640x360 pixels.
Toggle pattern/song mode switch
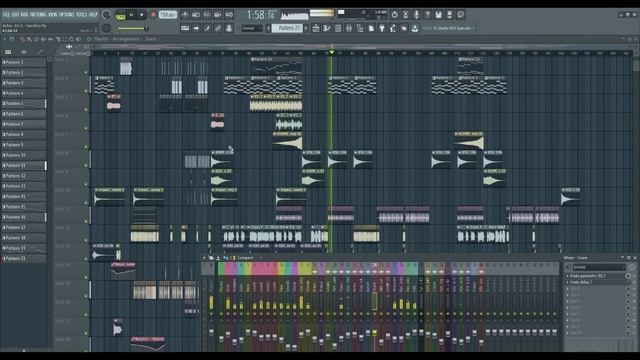120,15
